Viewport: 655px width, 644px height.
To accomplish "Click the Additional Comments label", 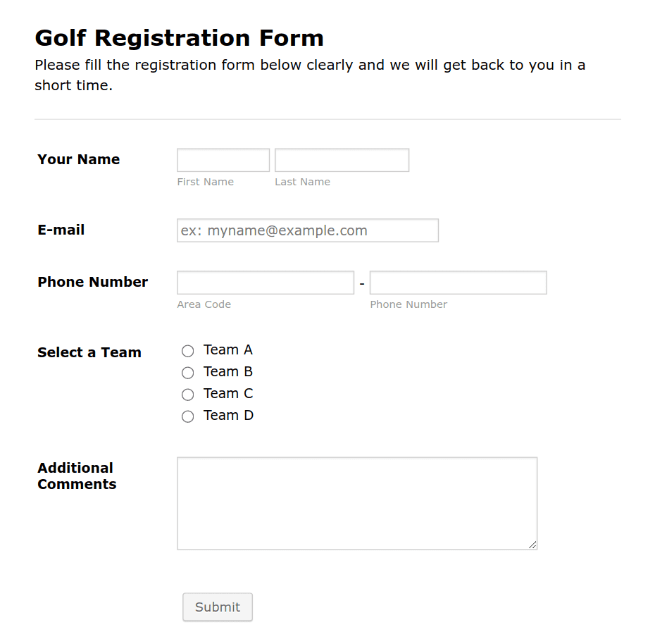I will (x=76, y=476).
